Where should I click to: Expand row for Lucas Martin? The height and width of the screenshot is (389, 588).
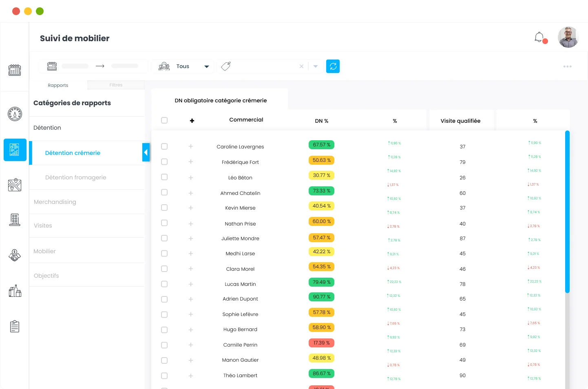pos(191,284)
